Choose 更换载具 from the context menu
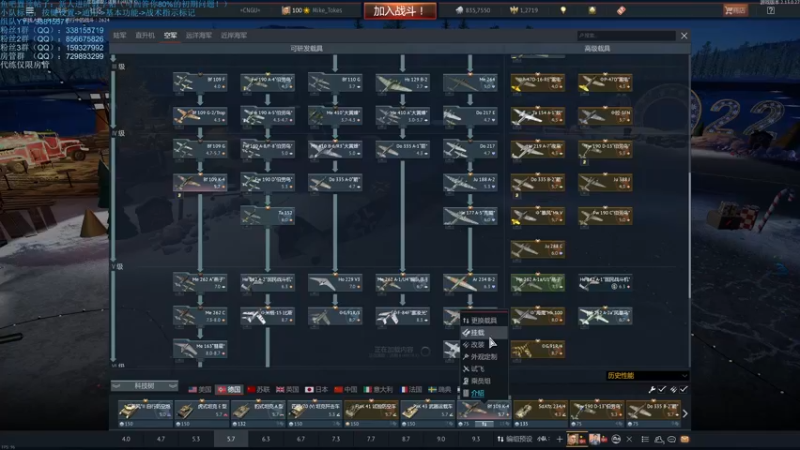The height and width of the screenshot is (450, 800). click(x=484, y=320)
